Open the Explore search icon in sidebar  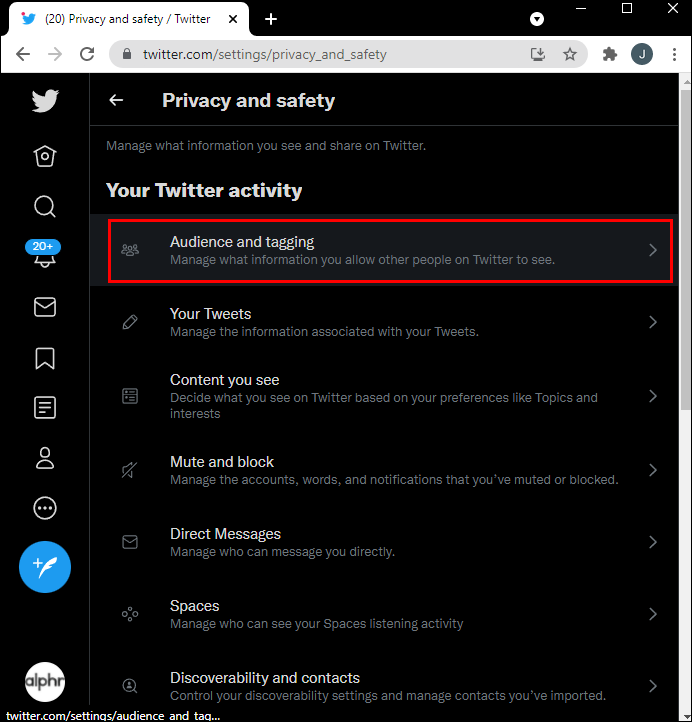[45, 206]
